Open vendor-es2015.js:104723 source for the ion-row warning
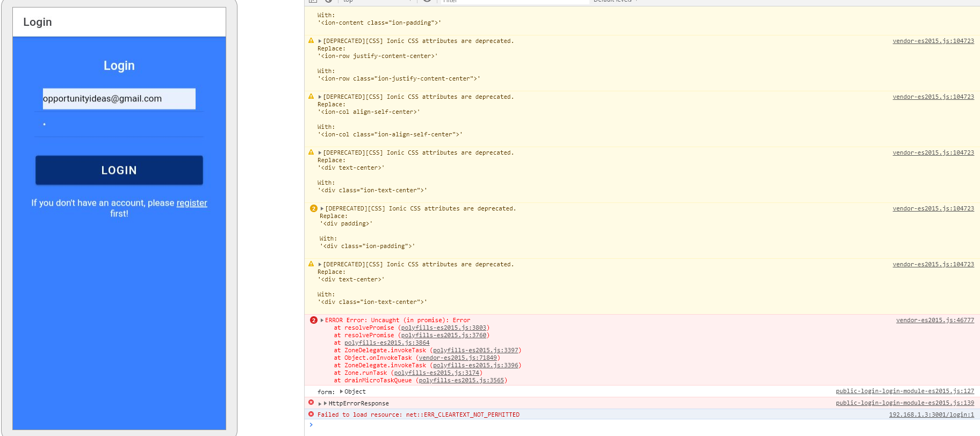The height and width of the screenshot is (436, 980). (933, 41)
